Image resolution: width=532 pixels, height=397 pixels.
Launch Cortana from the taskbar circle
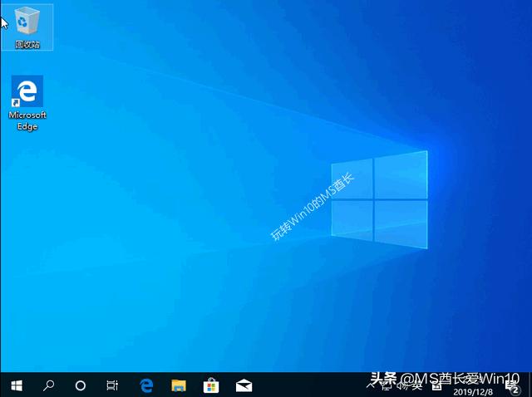81,385
